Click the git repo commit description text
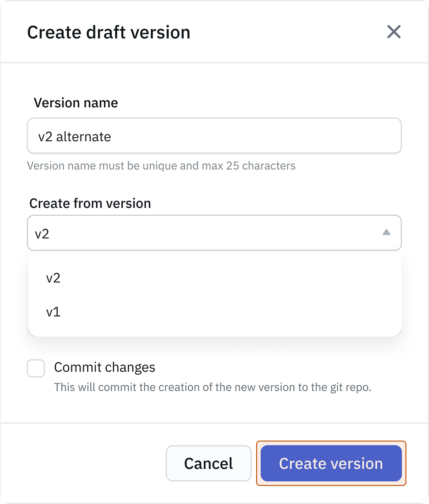 [x=213, y=388]
